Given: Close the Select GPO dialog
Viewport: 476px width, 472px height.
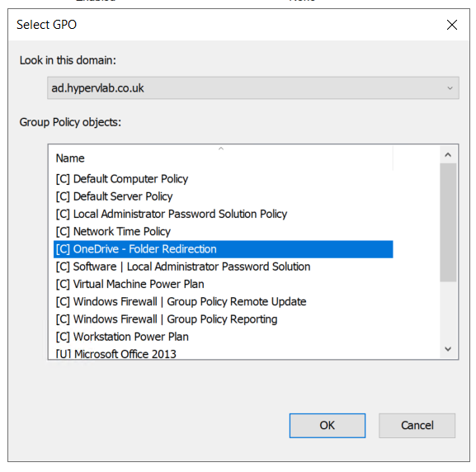Looking at the screenshot, I should [452, 25].
